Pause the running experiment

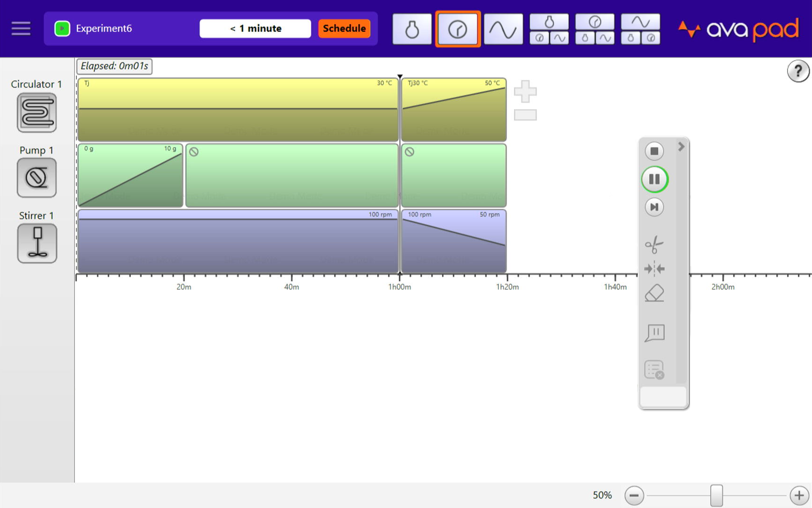(654, 179)
